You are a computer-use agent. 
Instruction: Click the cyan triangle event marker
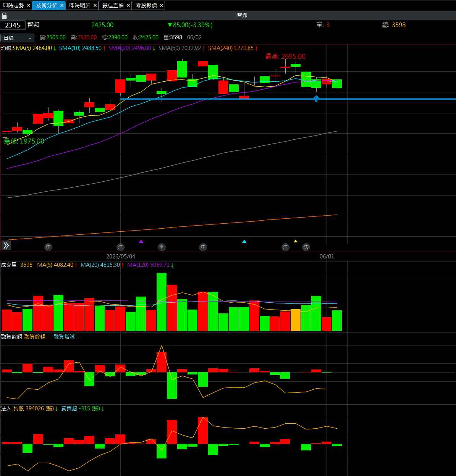[x=244, y=241]
